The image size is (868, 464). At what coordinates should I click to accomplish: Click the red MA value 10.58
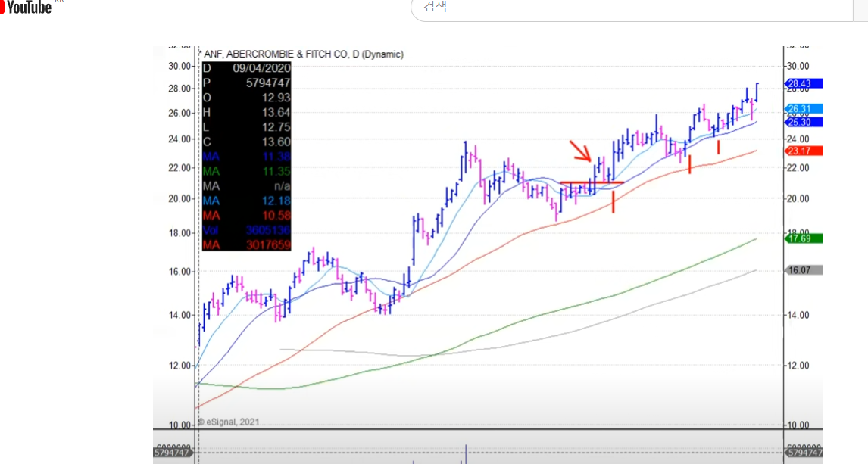[276, 216]
